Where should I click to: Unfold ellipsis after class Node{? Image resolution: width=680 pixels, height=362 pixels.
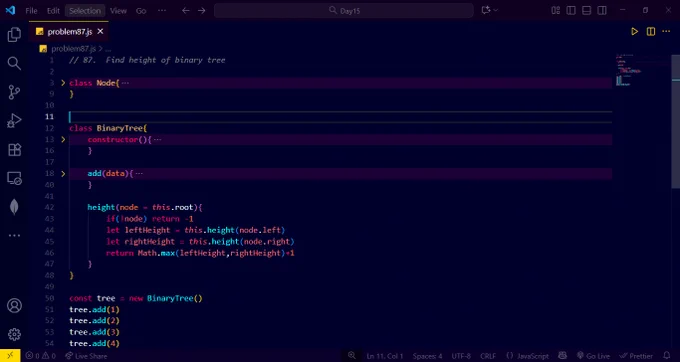125,83
